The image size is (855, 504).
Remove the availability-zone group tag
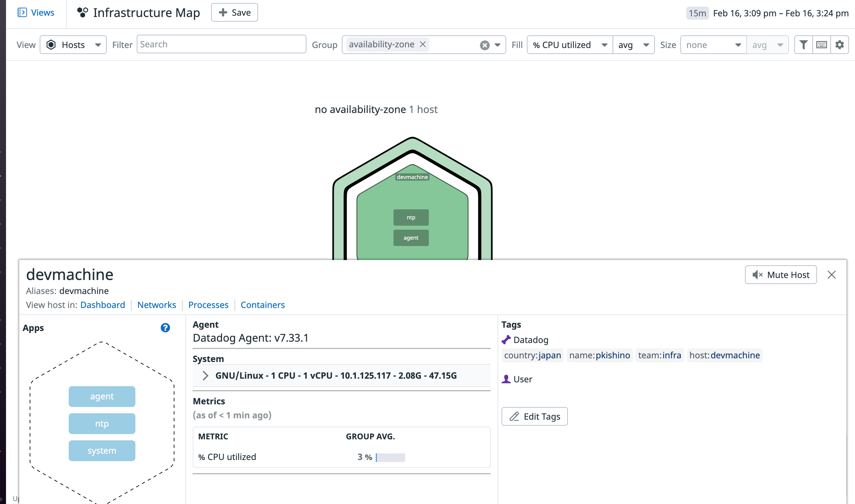[x=422, y=44]
